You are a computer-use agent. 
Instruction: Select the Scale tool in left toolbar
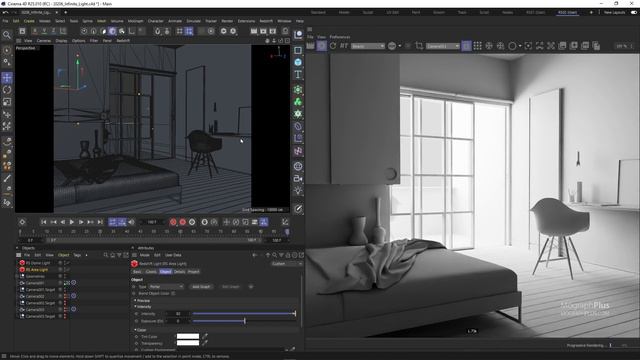7,102
